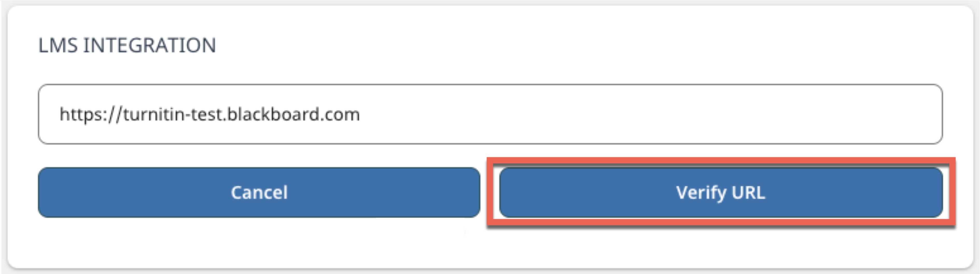Click the LMS integration card title text
Viewport: 980px width, 274px height.
[127, 45]
